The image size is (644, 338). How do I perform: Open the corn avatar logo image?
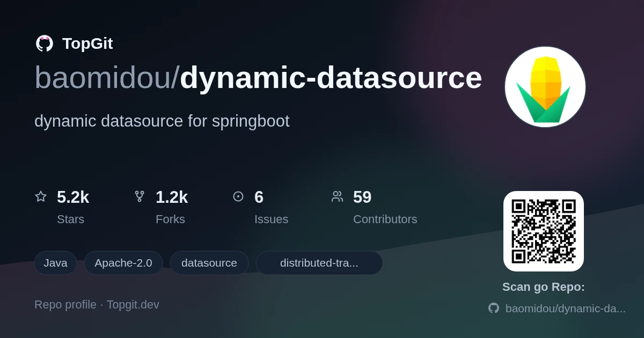[545, 87]
